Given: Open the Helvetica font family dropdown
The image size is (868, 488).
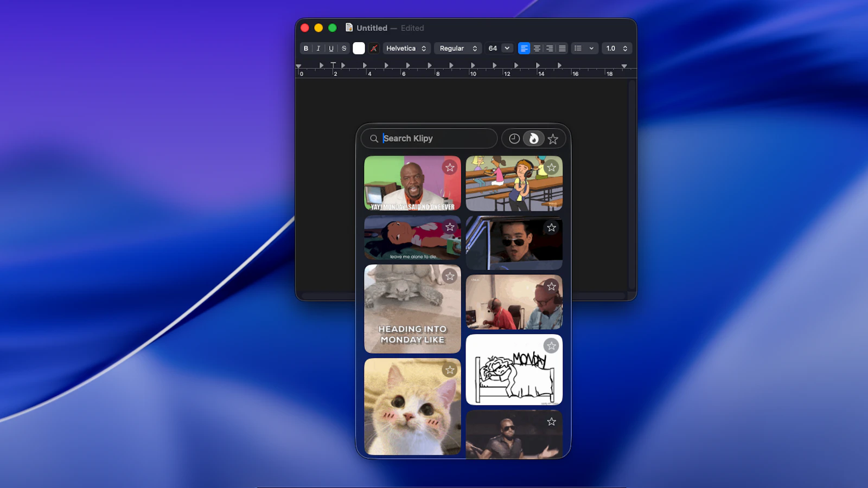Looking at the screenshot, I should (x=407, y=48).
